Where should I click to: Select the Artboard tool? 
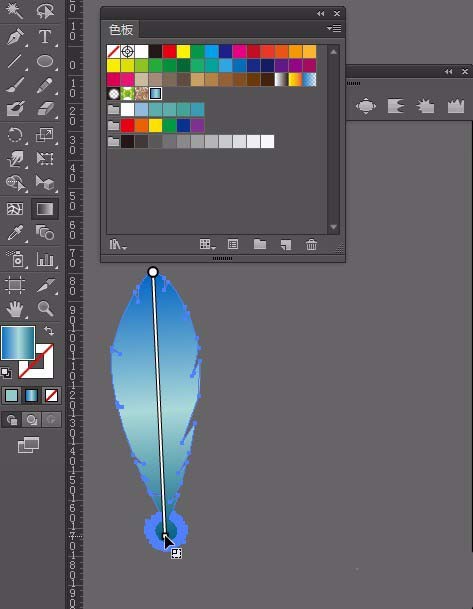15,285
